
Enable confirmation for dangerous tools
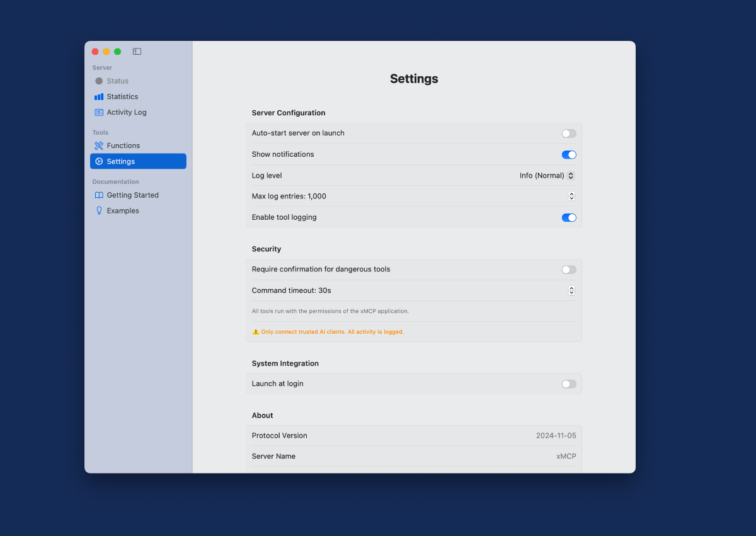coord(568,270)
